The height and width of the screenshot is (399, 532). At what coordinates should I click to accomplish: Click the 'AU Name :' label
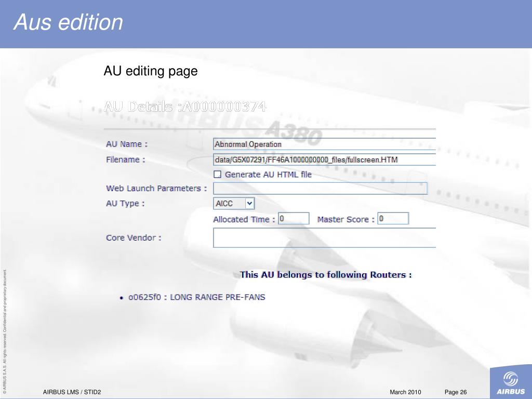coord(127,144)
